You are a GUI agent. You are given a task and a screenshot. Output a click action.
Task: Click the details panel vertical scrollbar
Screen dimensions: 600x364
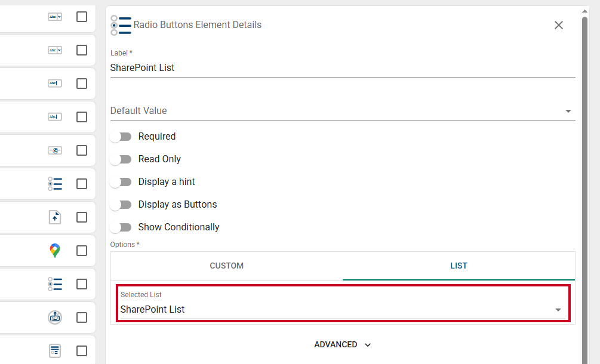coord(584,191)
